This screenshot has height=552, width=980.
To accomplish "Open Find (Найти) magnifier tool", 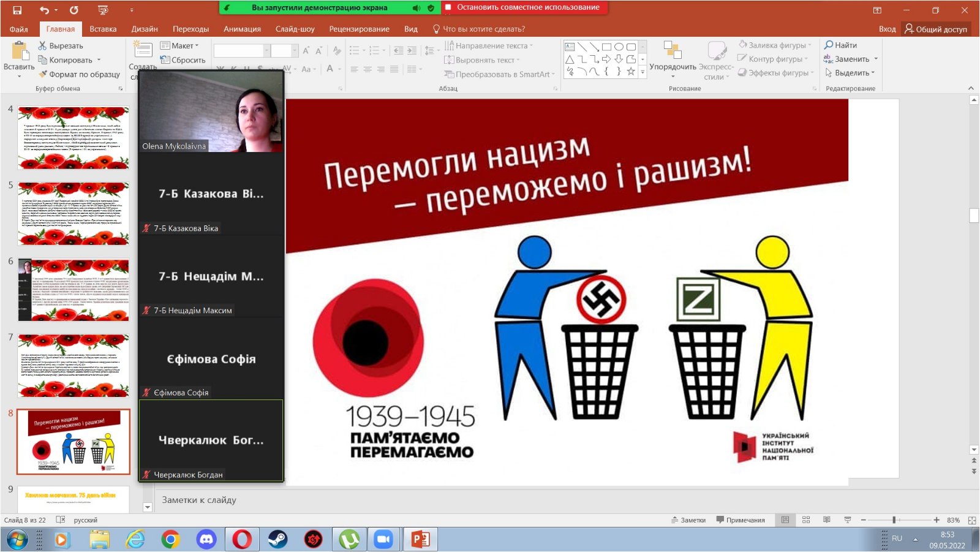I will pyautogui.click(x=829, y=45).
